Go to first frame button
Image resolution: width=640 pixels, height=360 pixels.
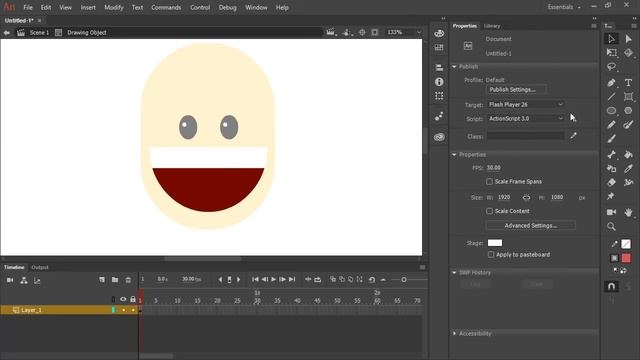255,280
